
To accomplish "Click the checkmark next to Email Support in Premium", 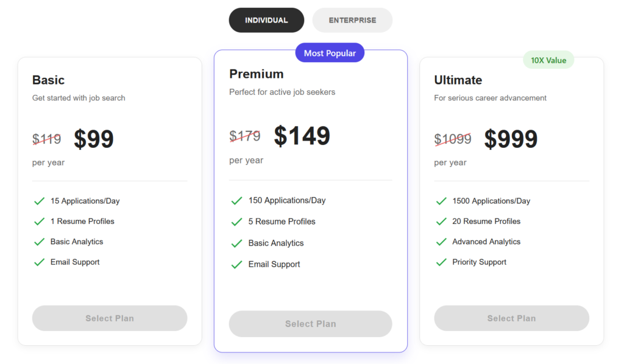I will [237, 264].
